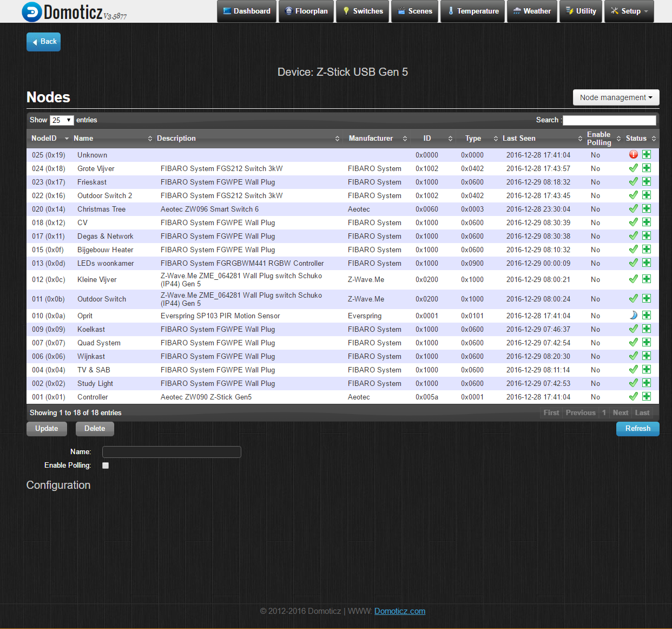Sort table by Description column
The height and width of the screenshot is (629, 672).
coord(248,139)
